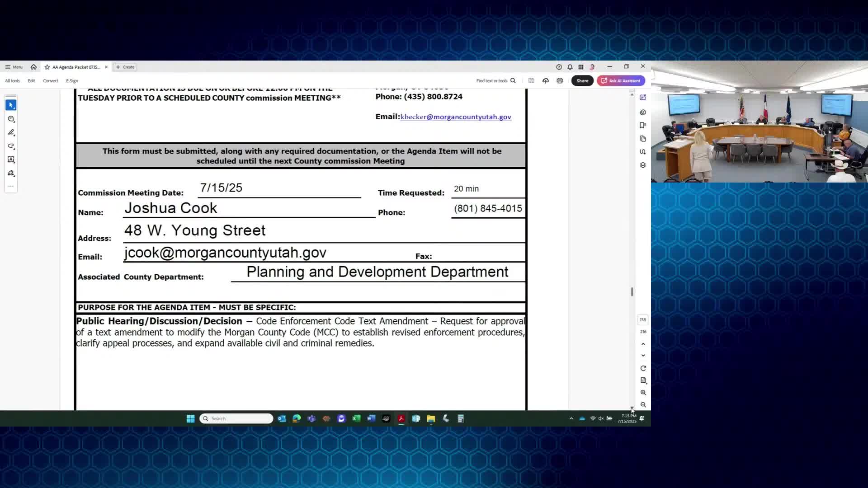Select the add text box tool
The width and height of the screenshot is (868, 488).
click(11, 160)
